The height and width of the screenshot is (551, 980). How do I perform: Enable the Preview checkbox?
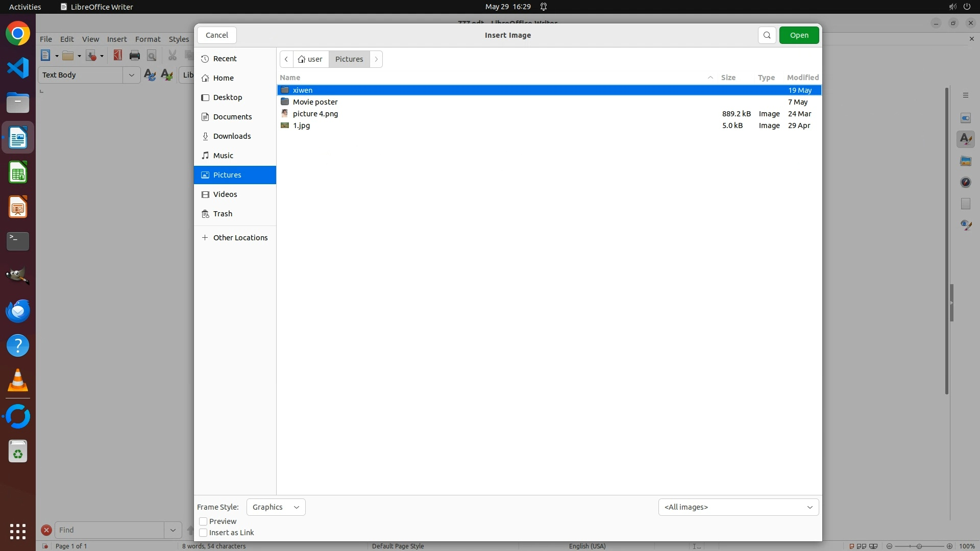point(203,521)
